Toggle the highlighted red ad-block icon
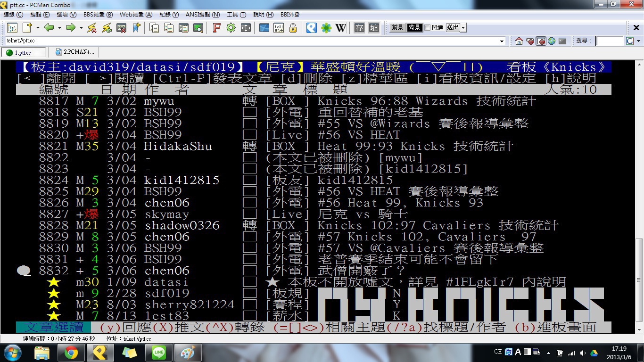 [541, 41]
